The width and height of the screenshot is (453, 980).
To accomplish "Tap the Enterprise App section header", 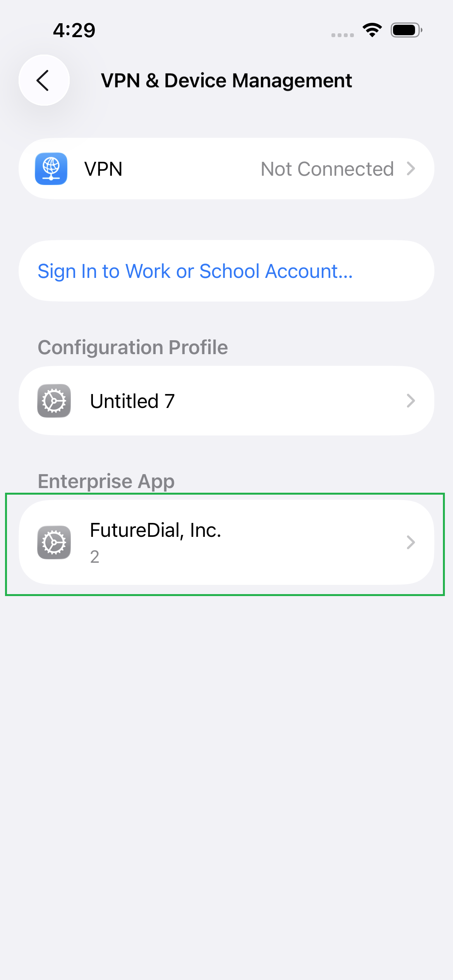I will 106,481.
